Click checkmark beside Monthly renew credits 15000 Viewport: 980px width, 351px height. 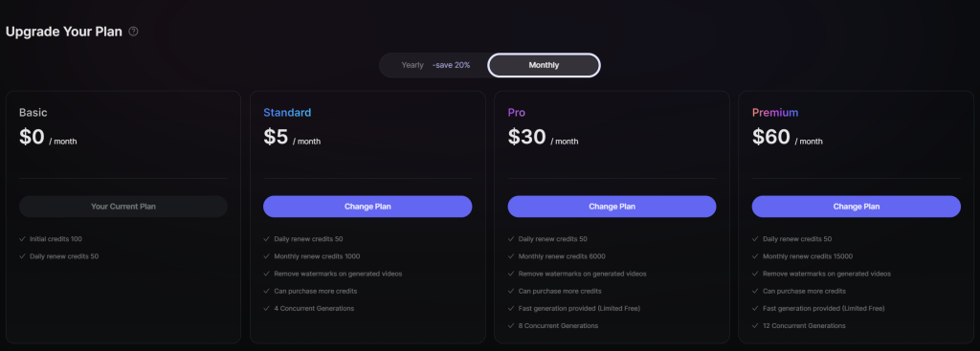click(x=756, y=256)
